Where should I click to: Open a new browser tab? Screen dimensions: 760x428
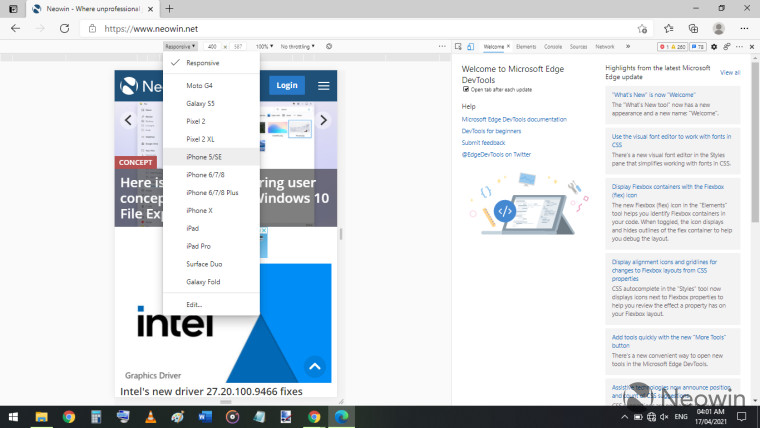tap(169, 9)
